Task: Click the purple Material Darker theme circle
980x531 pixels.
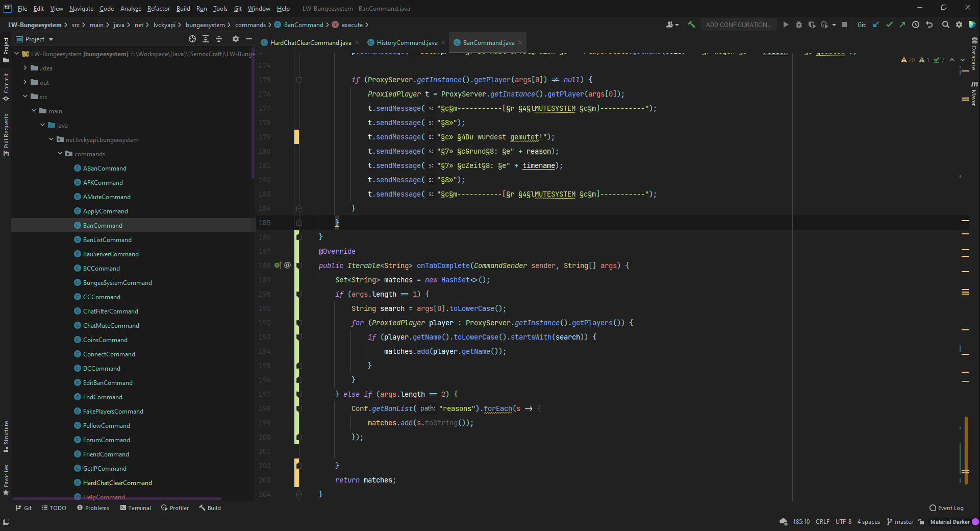Action: 975,522
